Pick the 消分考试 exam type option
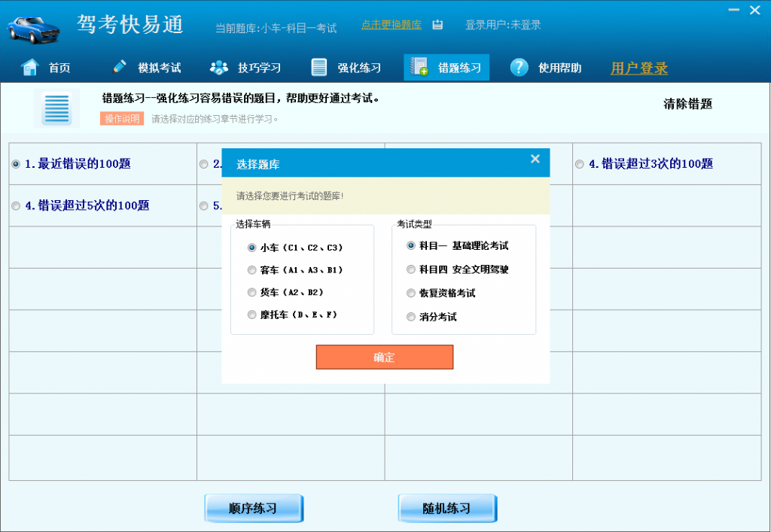The height and width of the screenshot is (532, 771). coord(411,317)
